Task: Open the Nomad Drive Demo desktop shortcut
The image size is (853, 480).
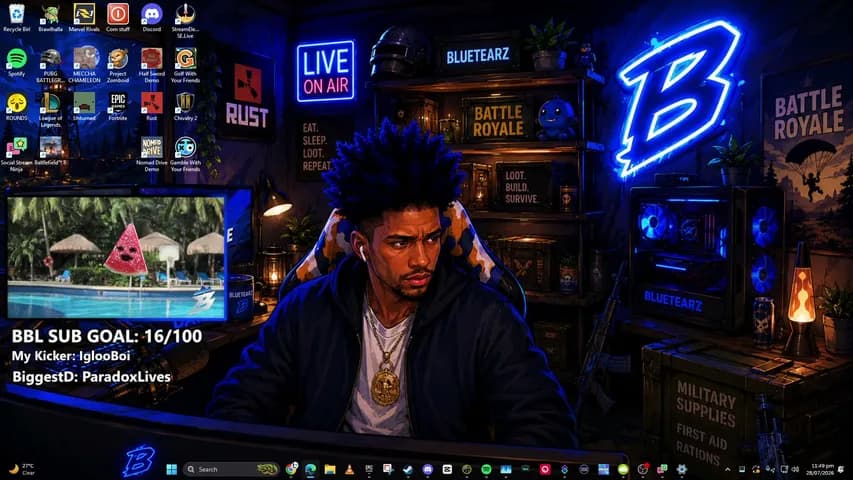Action: (151, 155)
